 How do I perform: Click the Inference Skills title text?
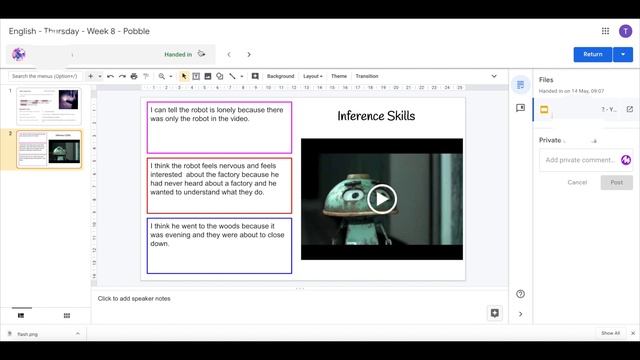pos(376,116)
